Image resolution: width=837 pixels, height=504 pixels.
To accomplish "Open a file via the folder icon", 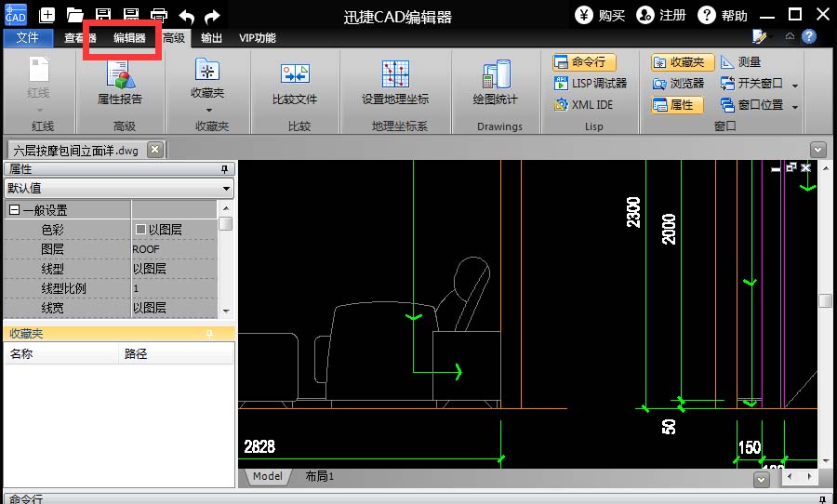I will (74, 15).
